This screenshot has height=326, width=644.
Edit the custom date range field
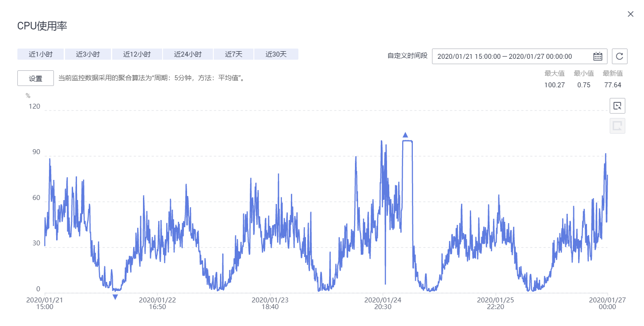pyautogui.click(x=520, y=56)
